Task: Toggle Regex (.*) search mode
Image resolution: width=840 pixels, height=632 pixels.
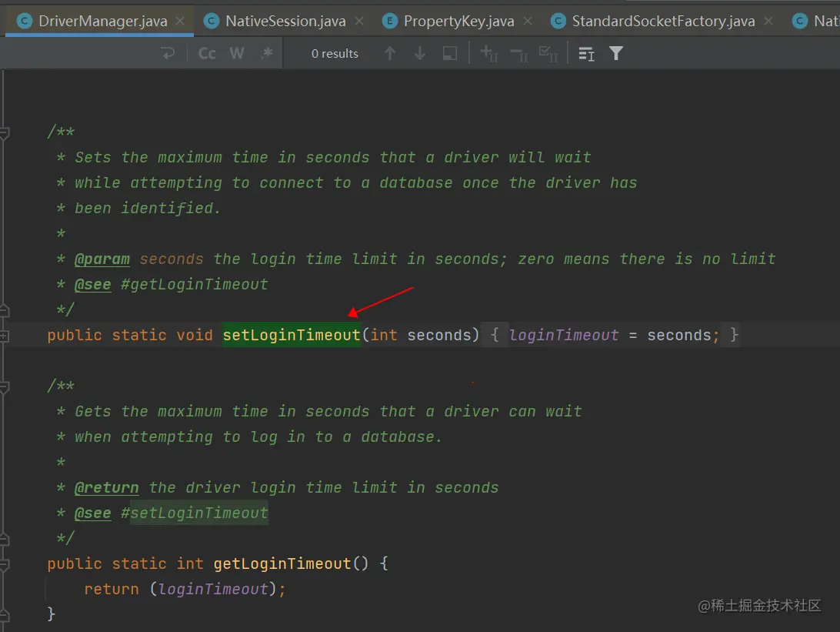Action: click(x=266, y=54)
